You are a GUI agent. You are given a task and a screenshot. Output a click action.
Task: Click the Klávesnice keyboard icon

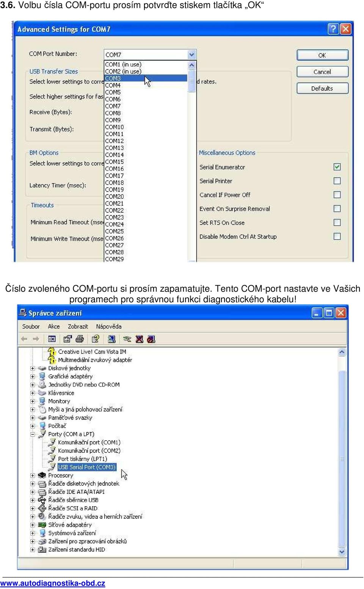click(42, 393)
